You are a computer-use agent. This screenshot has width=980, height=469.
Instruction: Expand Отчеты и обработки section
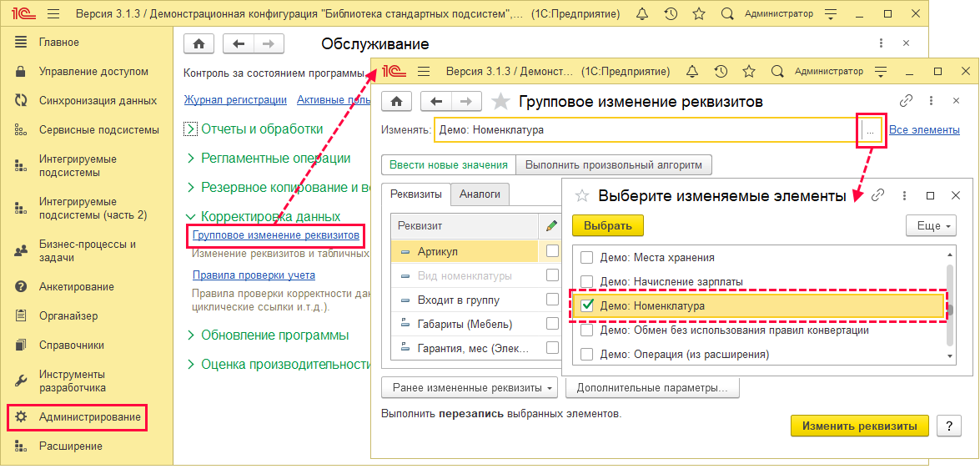(x=191, y=129)
